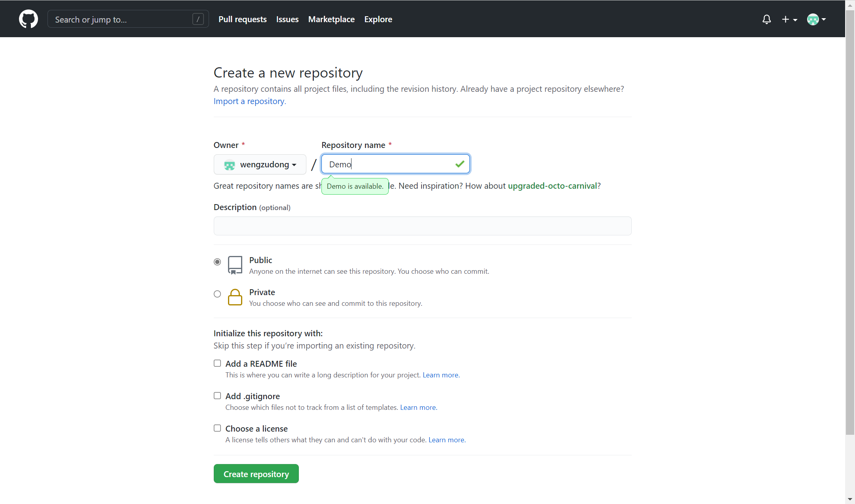Click the slash shortcut icon in search
The width and height of the screenshot is (855, 504).
198,19
